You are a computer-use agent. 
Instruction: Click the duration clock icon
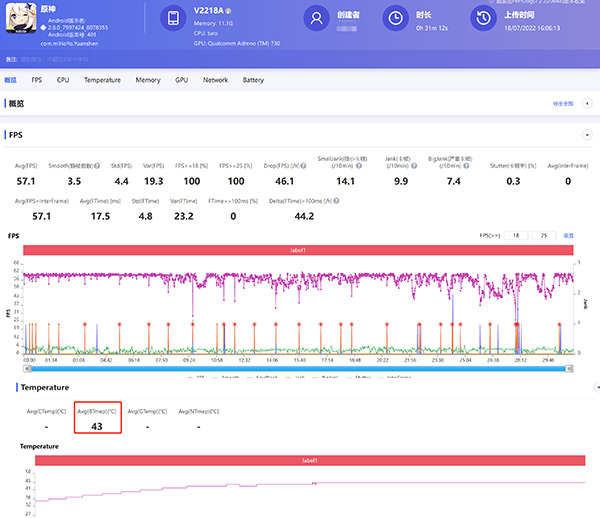pyautogui.click(x=397, y=19)
